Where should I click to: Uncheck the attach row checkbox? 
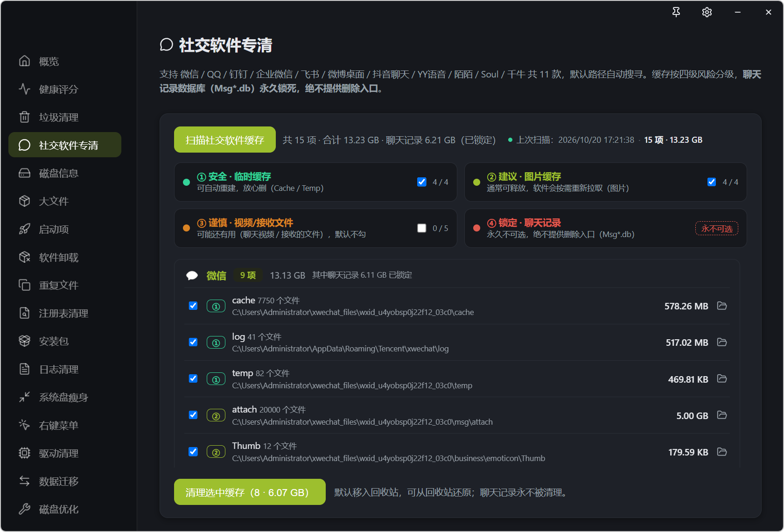(x=193, y=415)
